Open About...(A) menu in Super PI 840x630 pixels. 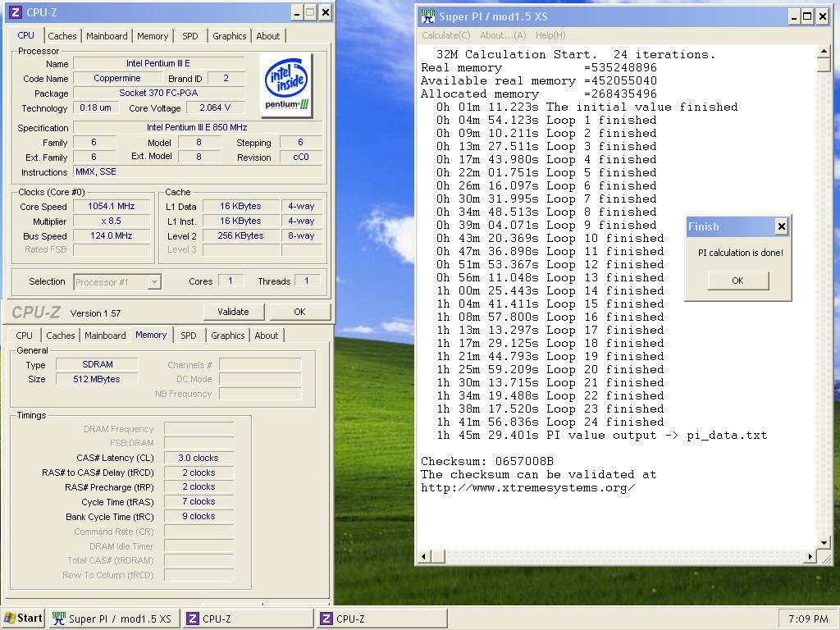tap(503, 35)
